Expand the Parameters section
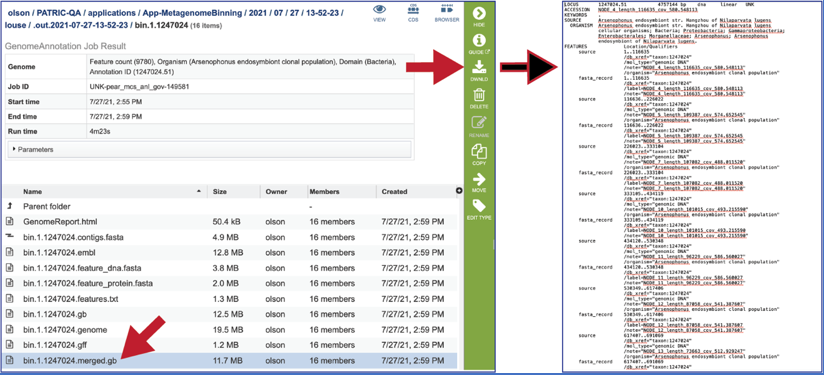Viewport: 824px width, 375px height. [210, 150]
